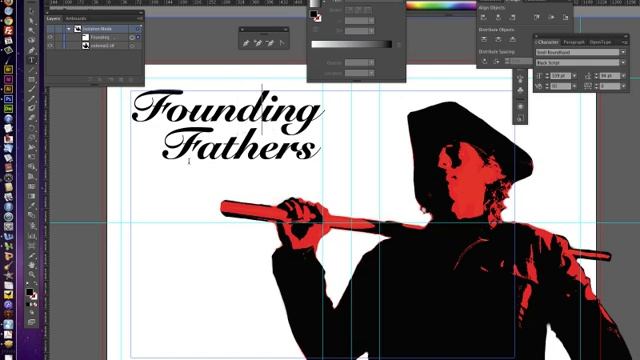Viewport: 640px width, 360px height.
Task: Click the gradient slider bar
Action: [x=351, y=44]
